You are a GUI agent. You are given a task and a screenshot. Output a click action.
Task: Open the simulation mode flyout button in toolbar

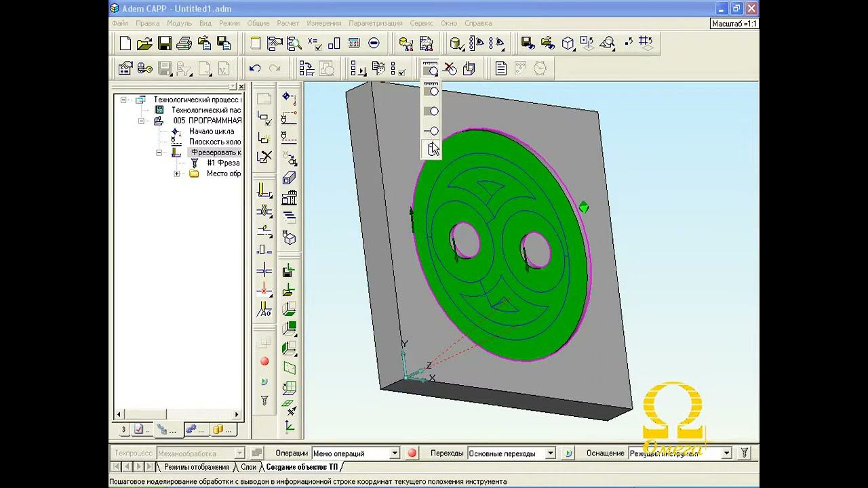click(x=431, y=68)
